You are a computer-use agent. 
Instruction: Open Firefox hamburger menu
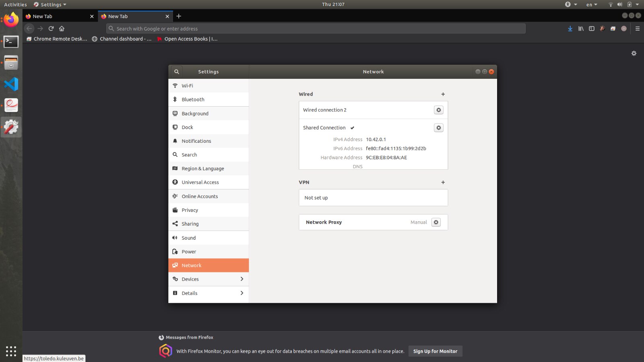638,29
